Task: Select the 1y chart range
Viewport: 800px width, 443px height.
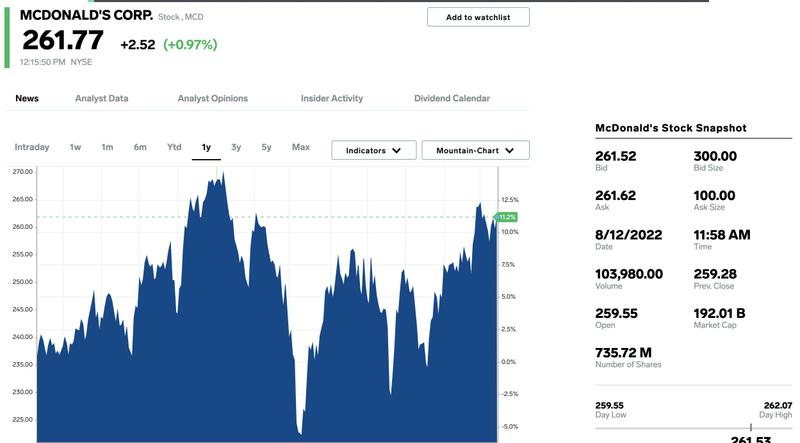Action: [x=206, y=147]
